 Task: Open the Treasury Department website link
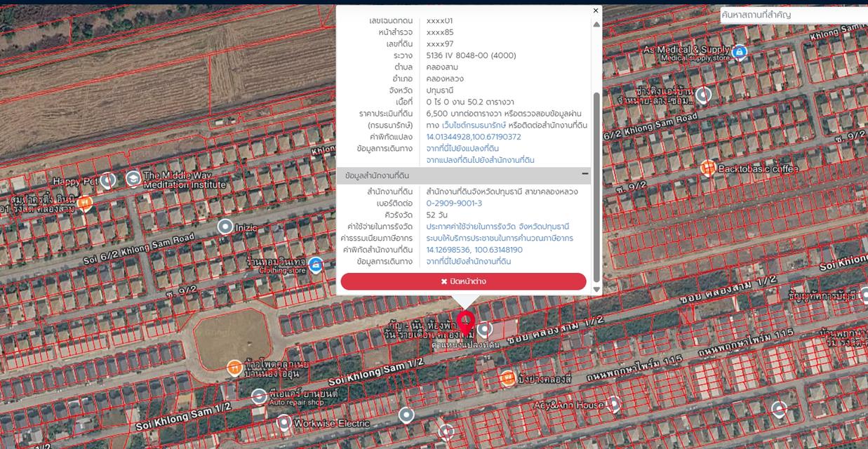474,125
